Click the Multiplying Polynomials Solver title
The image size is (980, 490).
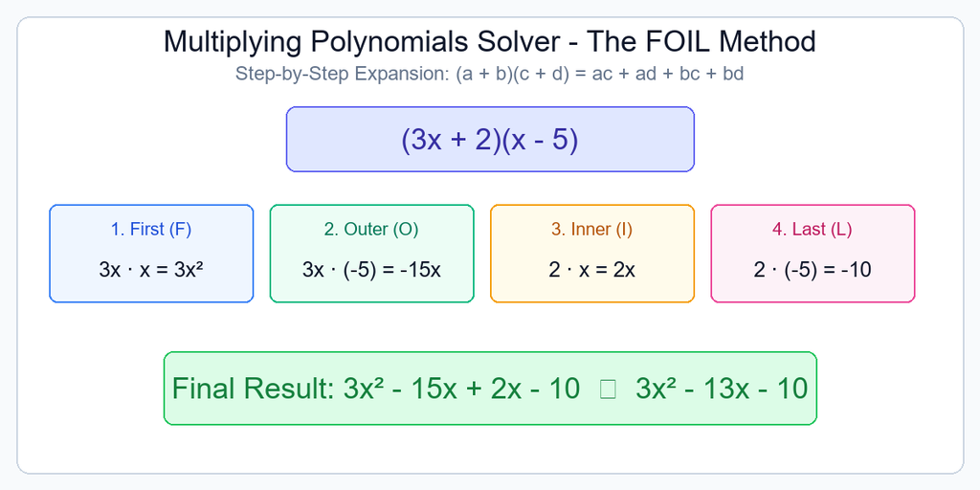(x=490, y=42)
